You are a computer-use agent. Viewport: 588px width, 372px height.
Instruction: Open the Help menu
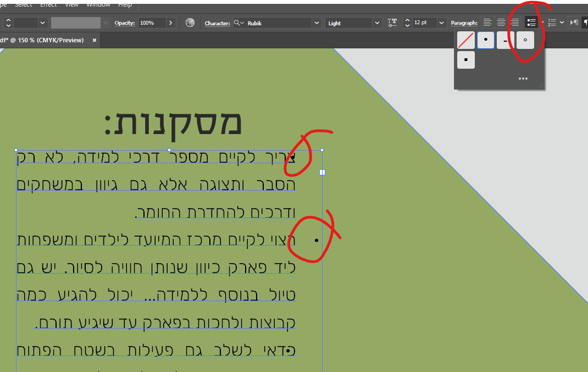pyautogui.click(x=125, y=4)
